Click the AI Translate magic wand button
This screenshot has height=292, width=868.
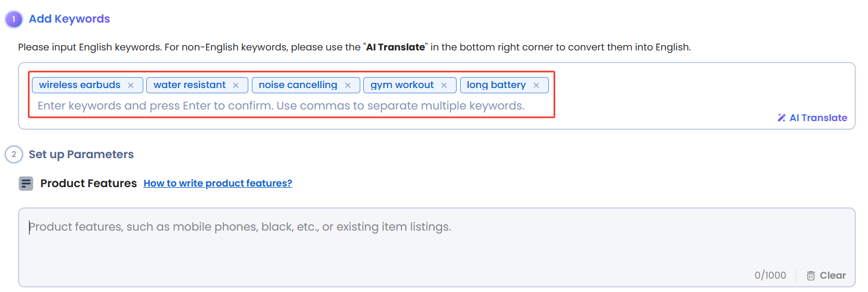tap(812, 118)
